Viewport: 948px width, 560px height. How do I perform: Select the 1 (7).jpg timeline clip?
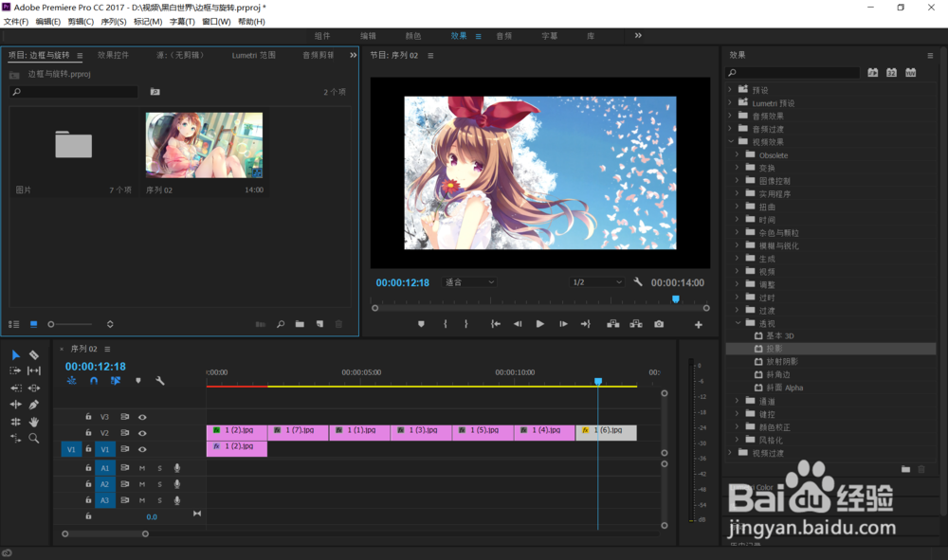(298, 432)
